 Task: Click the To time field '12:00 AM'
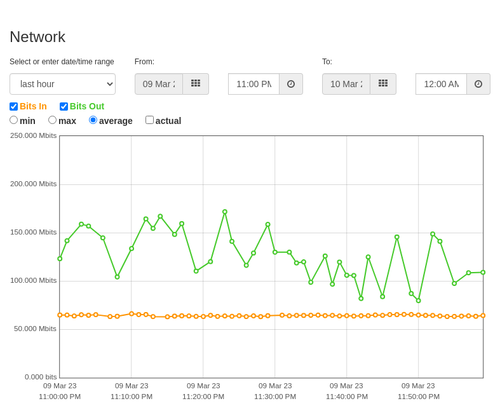coord(441,84)
